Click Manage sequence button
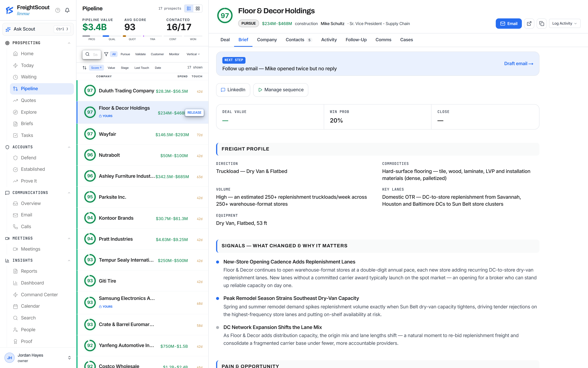 tap(281, 90)
